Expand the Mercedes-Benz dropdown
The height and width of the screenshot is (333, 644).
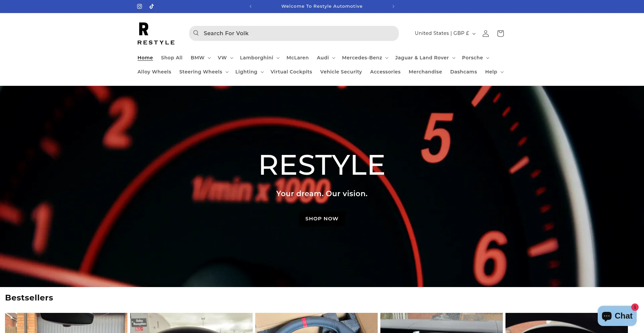(x=365, y=58)
